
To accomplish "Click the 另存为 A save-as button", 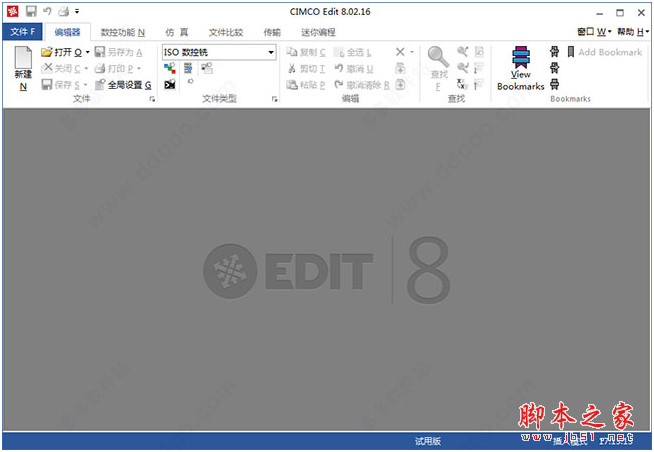I will click(118, 52).
